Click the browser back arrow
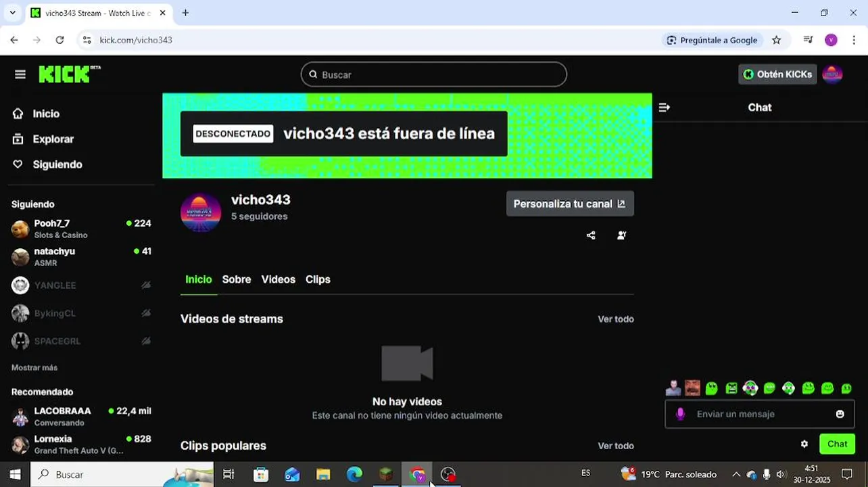 pos(14,40)
